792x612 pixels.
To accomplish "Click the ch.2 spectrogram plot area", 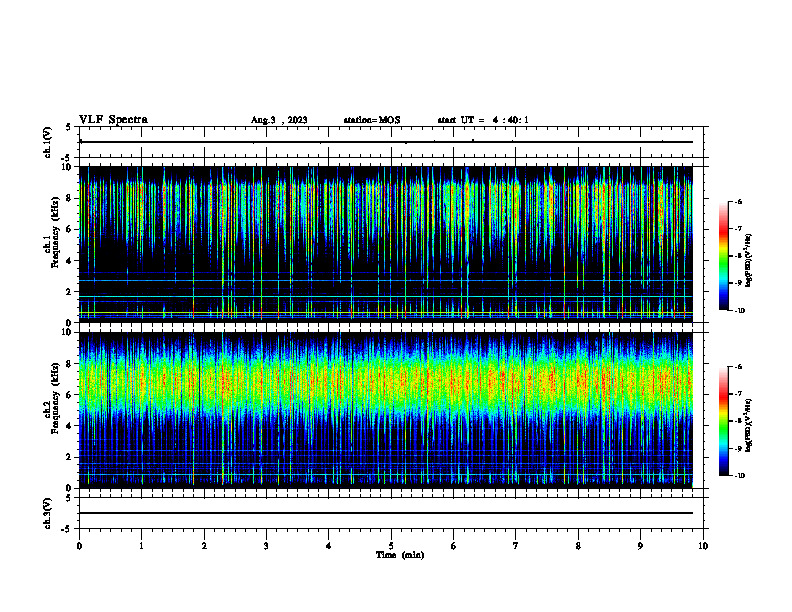I will pyautogui.click(x=385, y=410).
